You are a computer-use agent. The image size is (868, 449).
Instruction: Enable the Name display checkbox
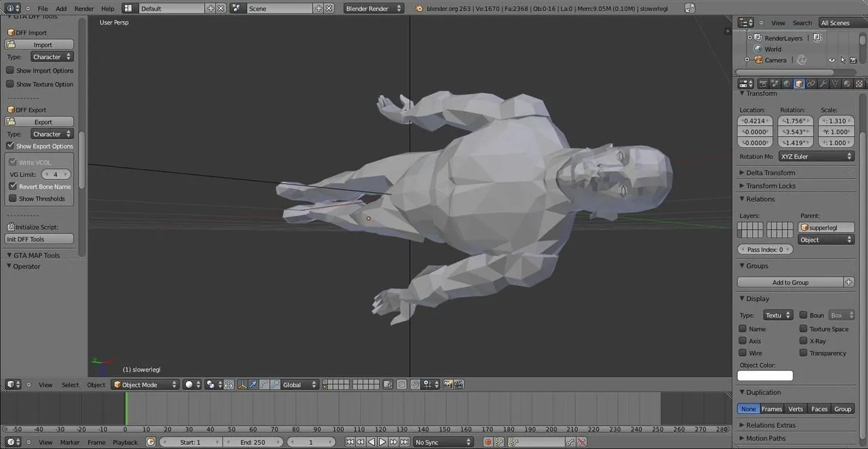(743, 329)
